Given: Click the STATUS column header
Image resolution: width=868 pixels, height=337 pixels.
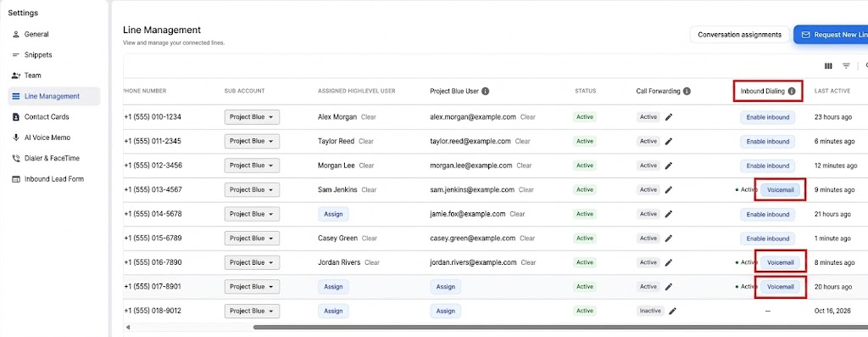Looking at the screenshot, I should [x=585, y=91].
